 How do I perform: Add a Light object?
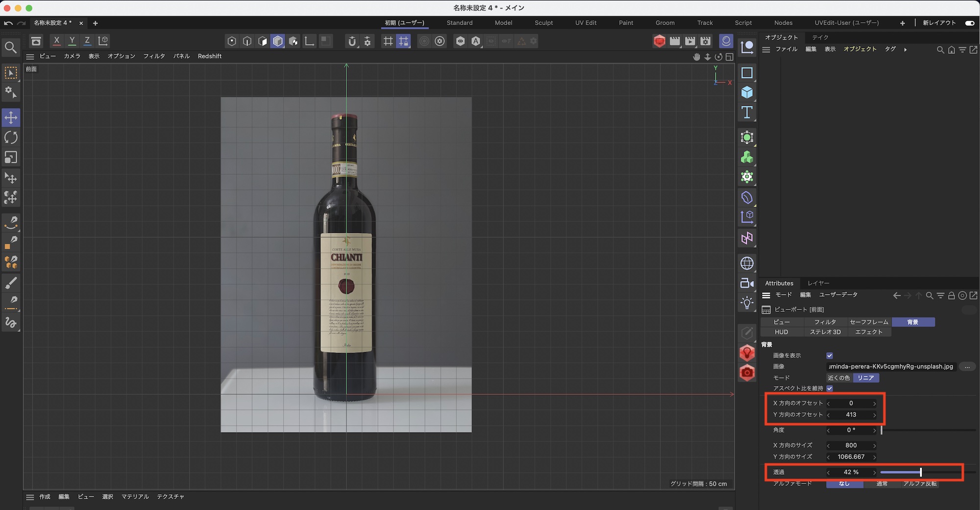tap(747, 303)
